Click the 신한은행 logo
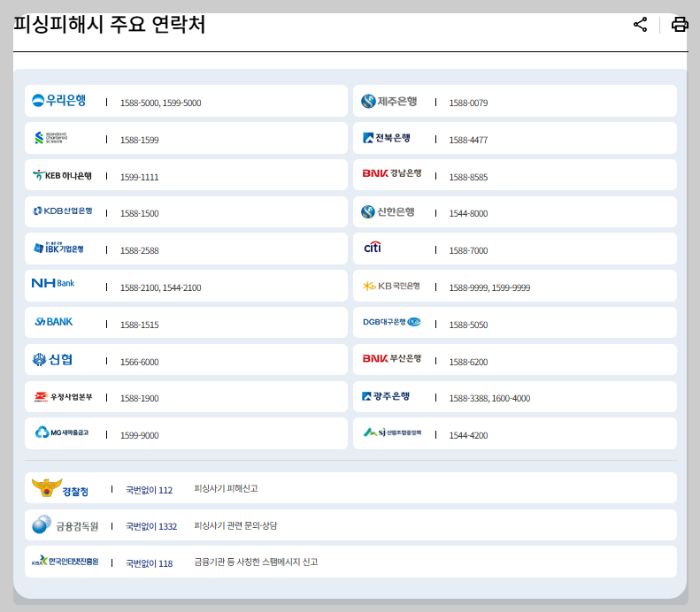Image resolution: width=700 pixels, height=612 pixels. 388,211
